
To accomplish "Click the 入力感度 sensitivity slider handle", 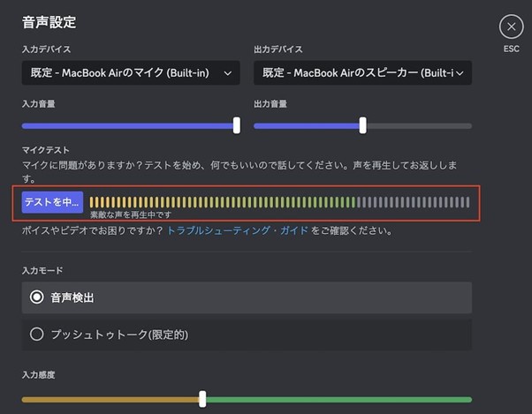I will click(x=202, y=399).
